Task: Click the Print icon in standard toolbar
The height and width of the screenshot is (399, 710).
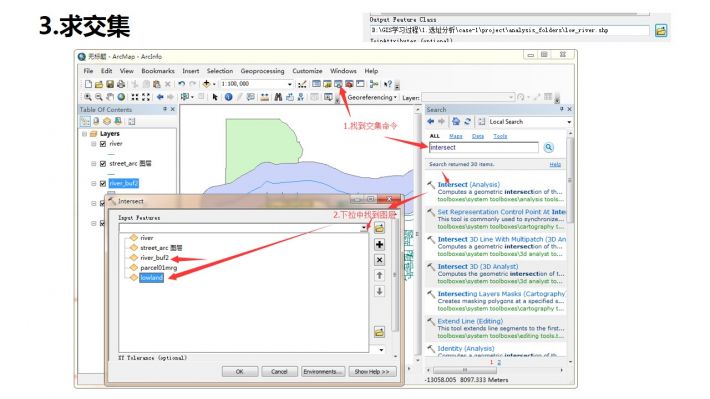Action: coord(121,84)
